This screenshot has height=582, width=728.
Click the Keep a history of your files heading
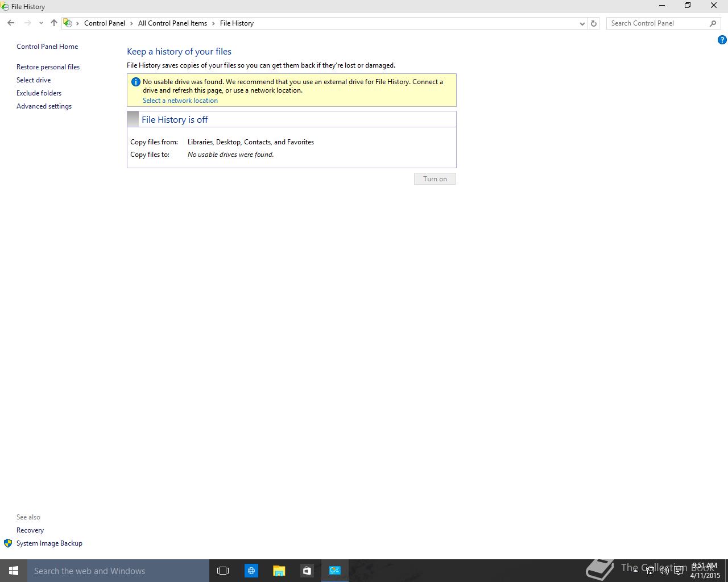[x=179, y=52]
